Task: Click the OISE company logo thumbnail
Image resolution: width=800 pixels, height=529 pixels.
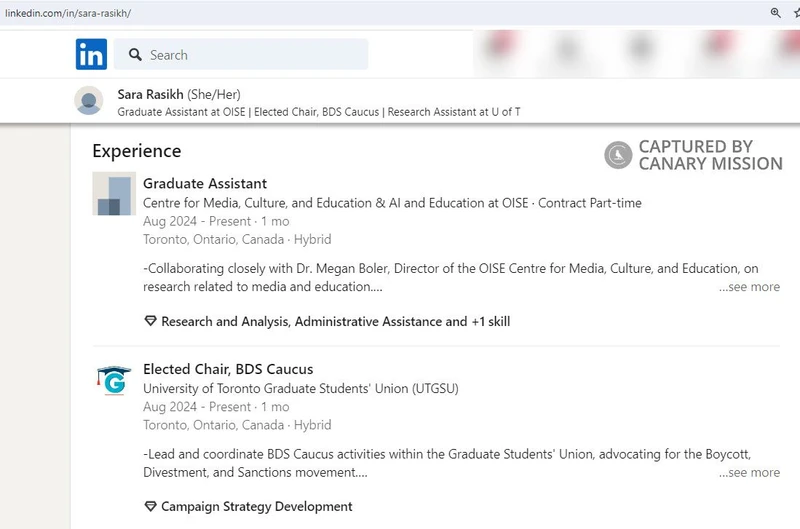Action: pos(114,193)
